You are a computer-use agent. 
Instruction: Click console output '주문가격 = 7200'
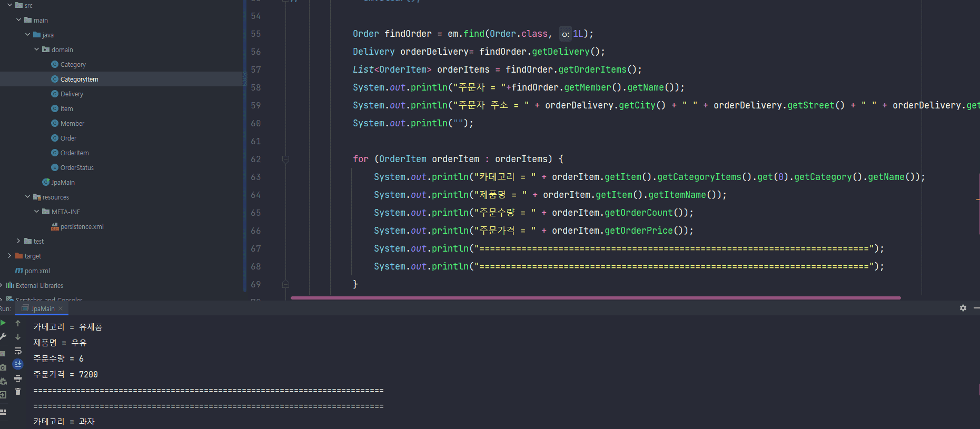[66, 374]
